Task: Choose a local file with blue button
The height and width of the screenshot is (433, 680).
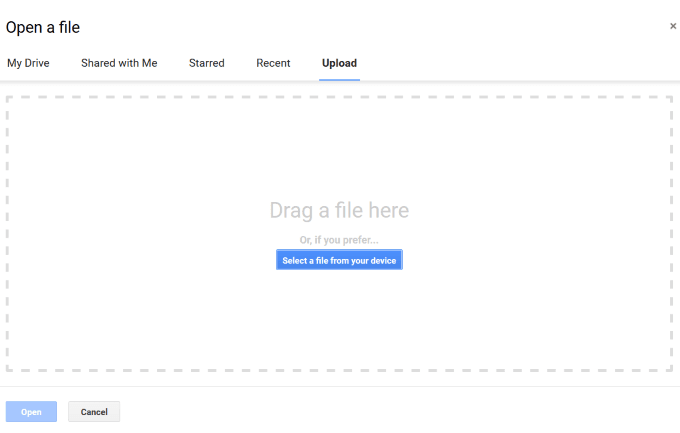Action: (x=339, y=260)
